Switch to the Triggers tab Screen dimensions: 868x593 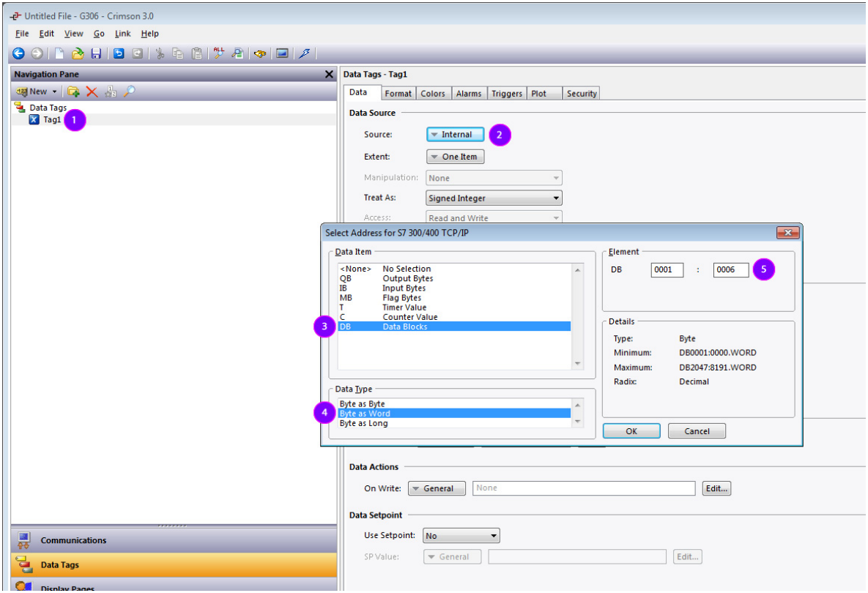click(507, 94)
